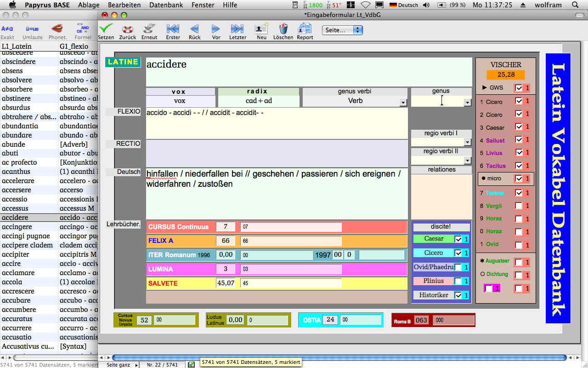Screen dimensions: 588x368
Task: Click the eject icon in menu bar
Action: point(523,5)
